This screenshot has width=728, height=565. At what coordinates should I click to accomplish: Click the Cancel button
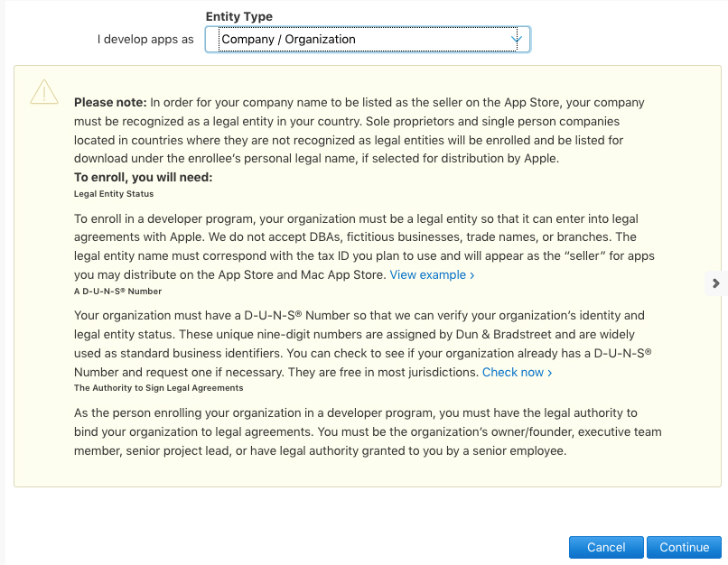point(606,547)
